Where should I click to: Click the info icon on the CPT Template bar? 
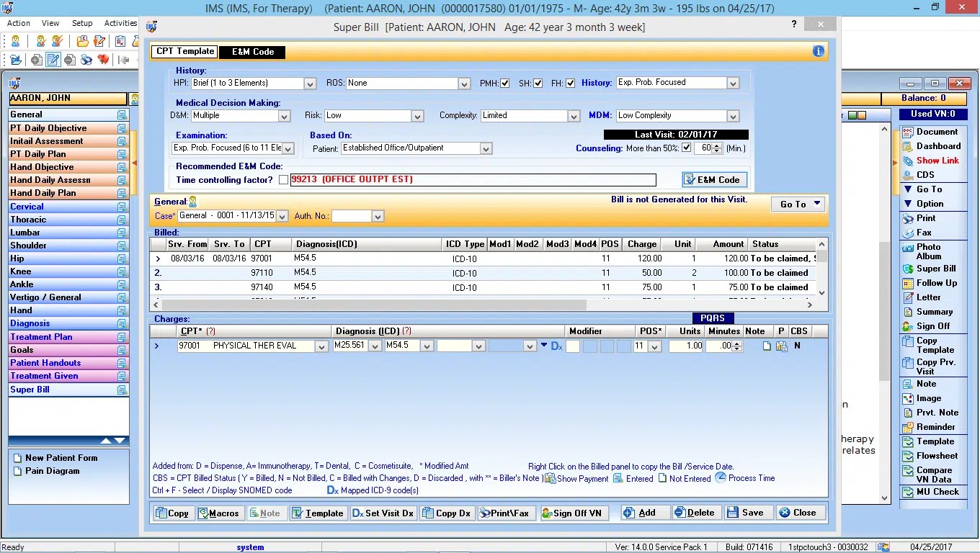click(818, 51)
